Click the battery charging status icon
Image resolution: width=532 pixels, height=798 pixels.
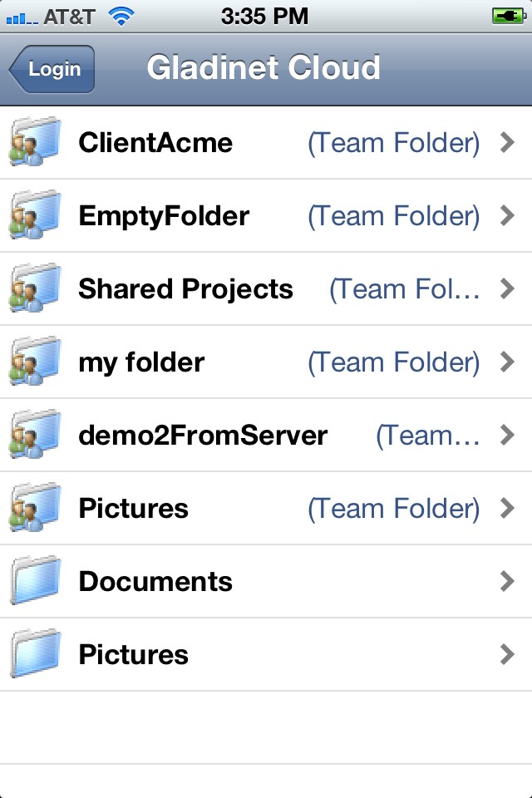[x=507, y=15]
